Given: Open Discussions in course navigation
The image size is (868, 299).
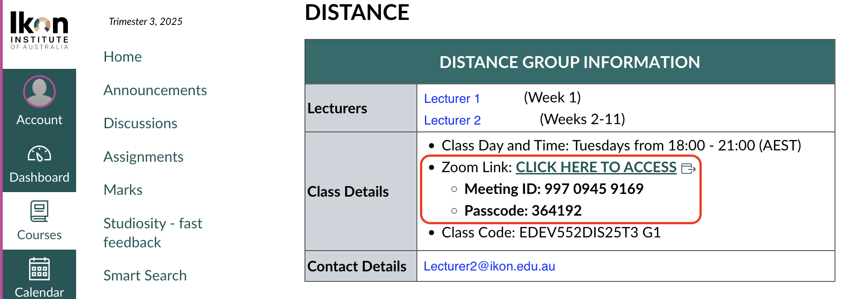Looking at the screenshot, I should (140, 123).
